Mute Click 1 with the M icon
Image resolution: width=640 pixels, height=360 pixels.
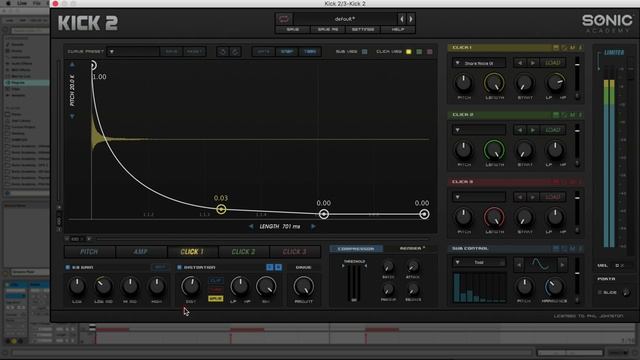coord(572,48)
